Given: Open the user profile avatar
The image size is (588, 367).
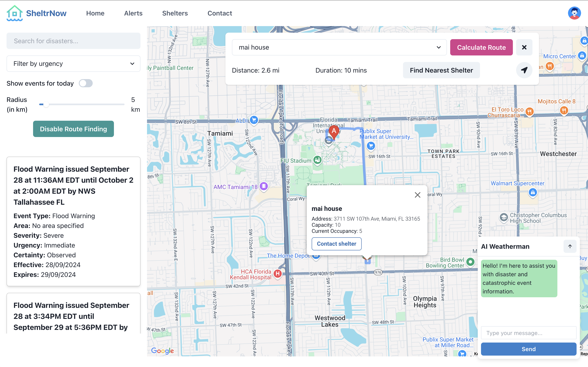Looking at the screenshot, I should (574, 13).
